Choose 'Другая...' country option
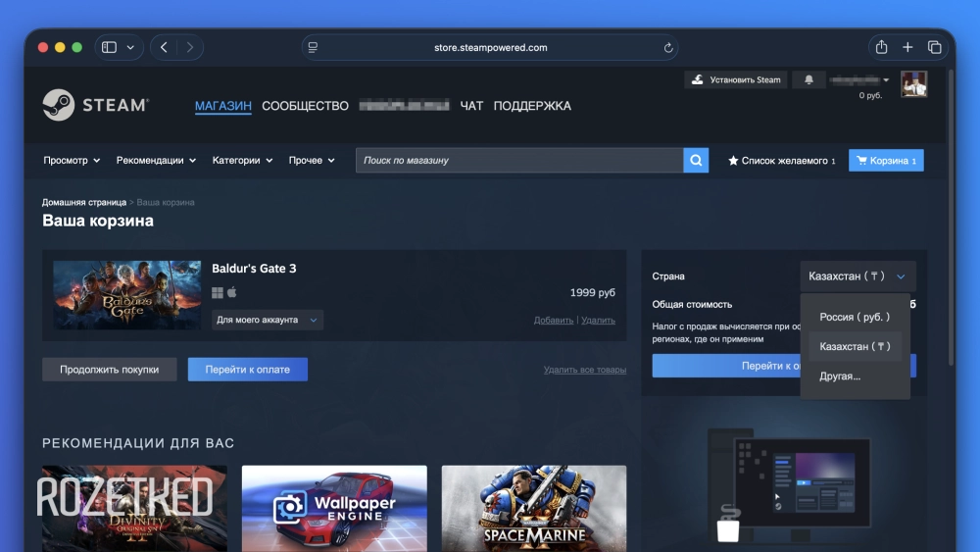Screen dimensions: 980x552 [840, 376]
